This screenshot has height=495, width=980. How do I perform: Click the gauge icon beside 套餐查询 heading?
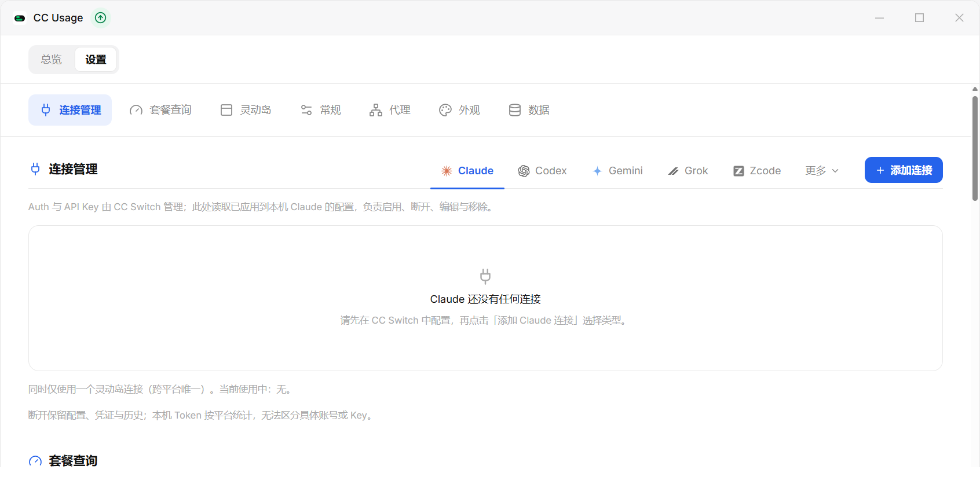pyautogui.click(x=35, y=461)
